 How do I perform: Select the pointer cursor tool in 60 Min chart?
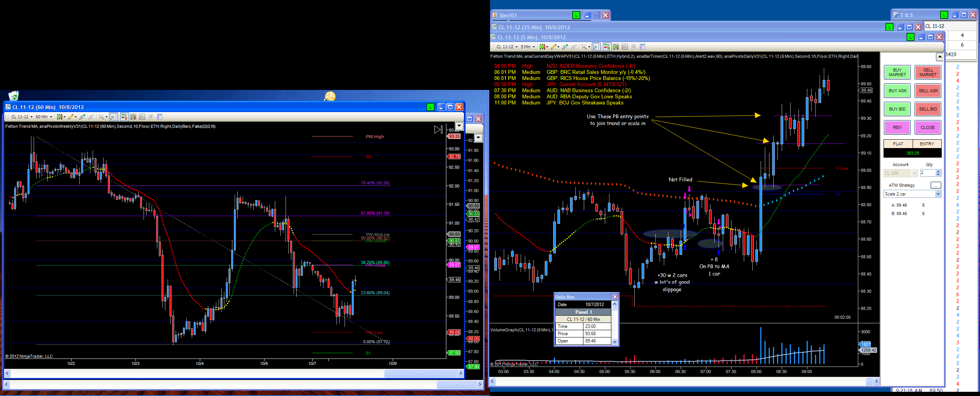(103, 117)
